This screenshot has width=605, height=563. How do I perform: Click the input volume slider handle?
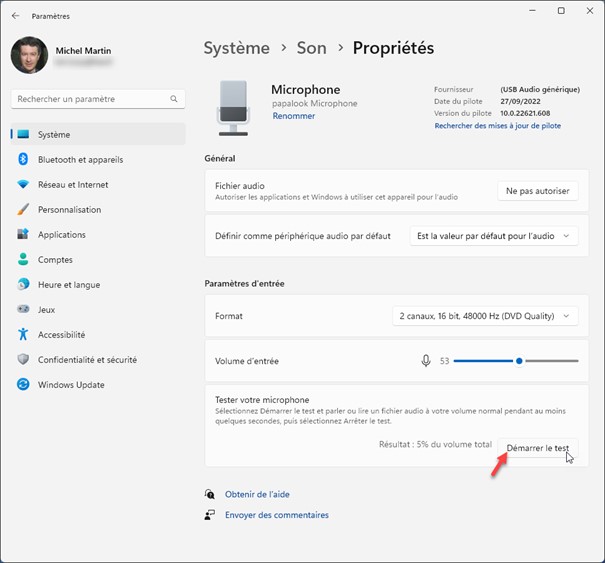(x=519, y=361)
